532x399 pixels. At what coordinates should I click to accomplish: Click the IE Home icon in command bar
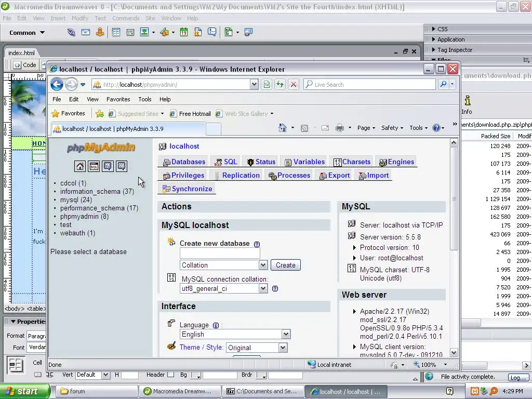click(282, 128)
